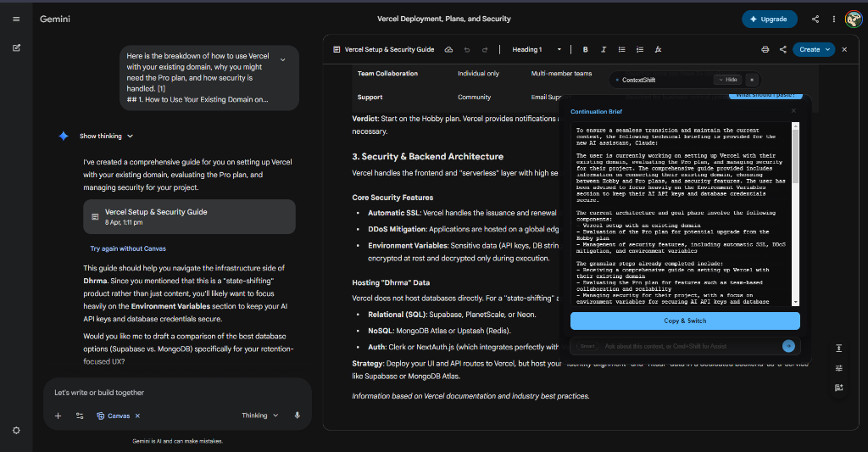Click the change-length icon on the canvas side rail
Screen dimensions: 868x452
(838, 348)
